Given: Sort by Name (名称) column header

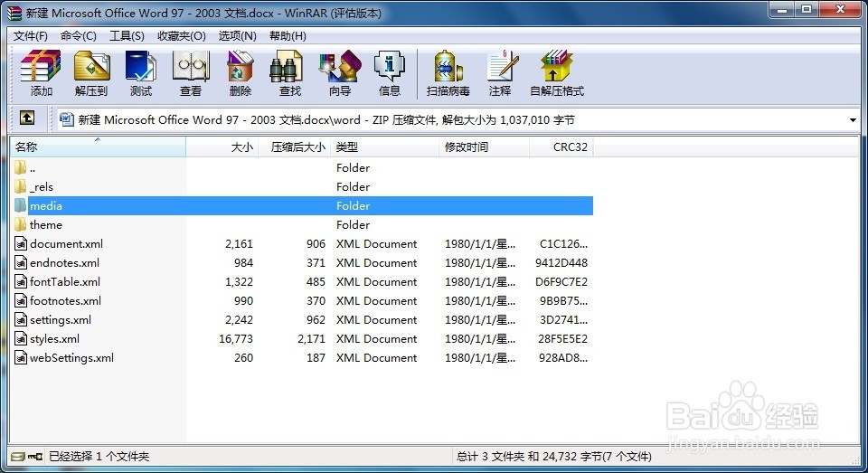Looking at the screenshot, I should pyautogui.click(x=98, y=147).
